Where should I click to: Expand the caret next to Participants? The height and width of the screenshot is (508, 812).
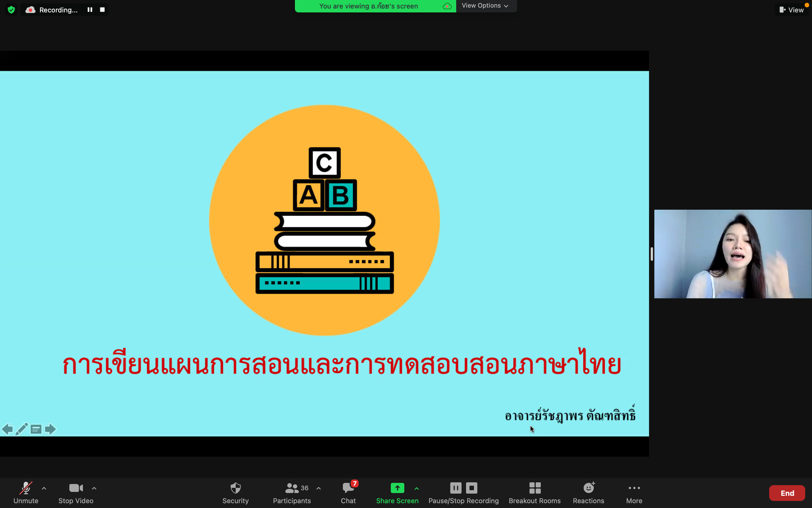click(318, 488)
